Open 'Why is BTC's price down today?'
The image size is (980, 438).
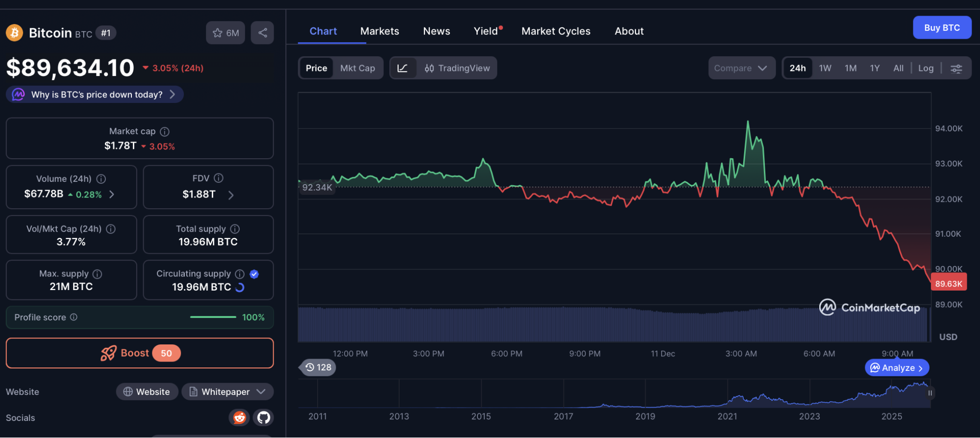click(x=96, y=95)
